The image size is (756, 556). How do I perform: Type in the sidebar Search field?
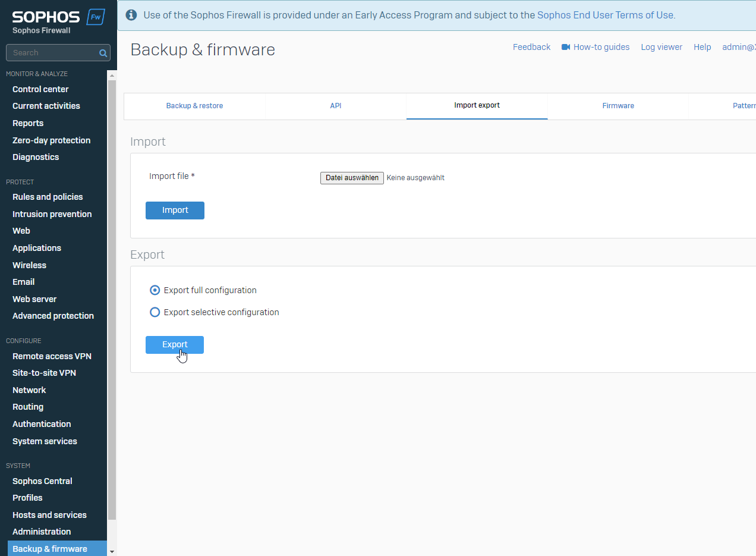pos(52,53)
